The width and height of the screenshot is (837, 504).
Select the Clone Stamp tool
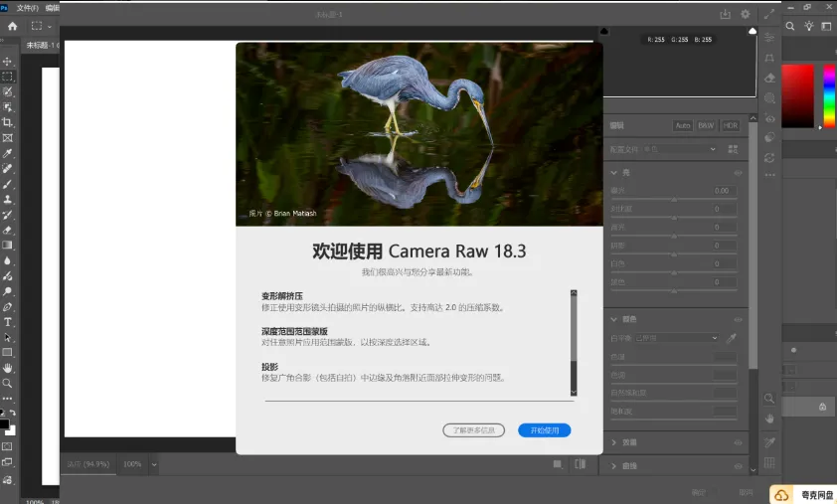tap(8, 199)
